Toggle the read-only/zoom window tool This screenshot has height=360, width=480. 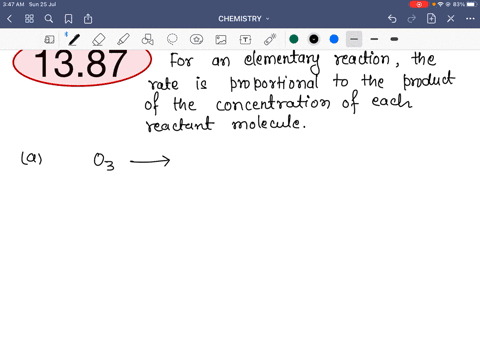click(49, 40)
